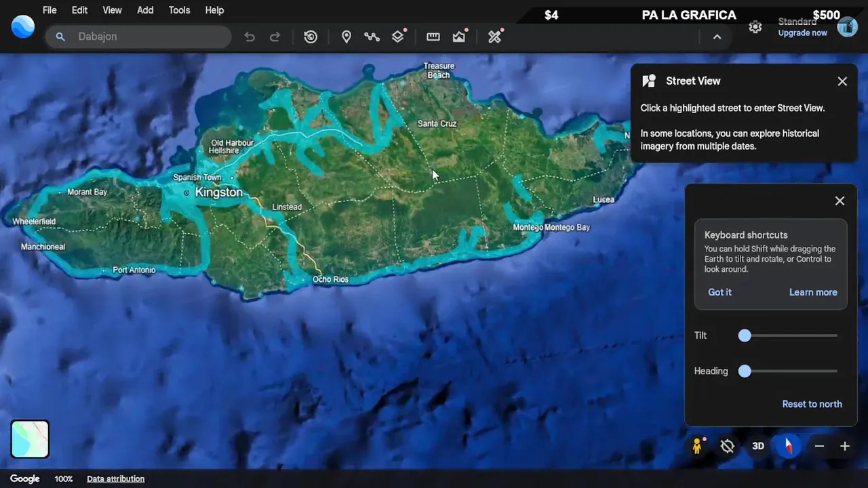Close the Street View panel
This screenshot has height=488, width=868.
click(x=842, y=81)
